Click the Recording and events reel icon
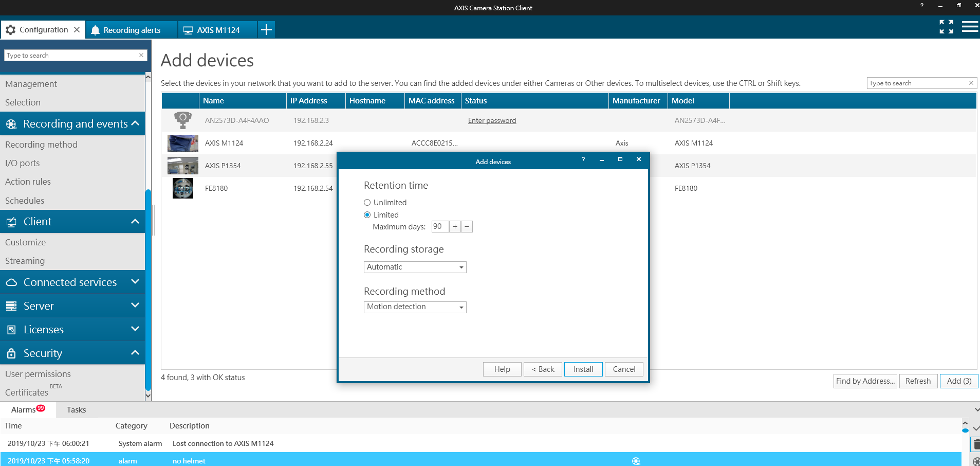The height and width of the screenshot is (466, 980). 11,124
